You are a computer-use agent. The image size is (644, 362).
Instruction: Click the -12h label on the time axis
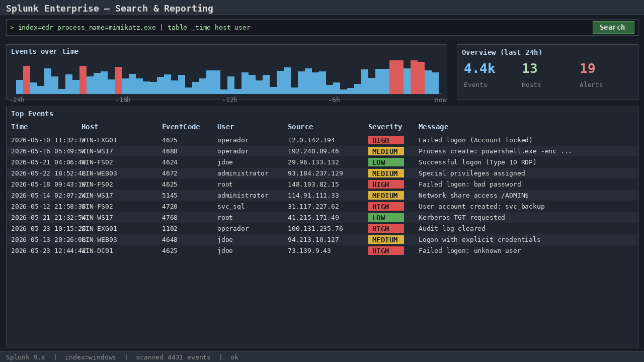pos(230,100)
